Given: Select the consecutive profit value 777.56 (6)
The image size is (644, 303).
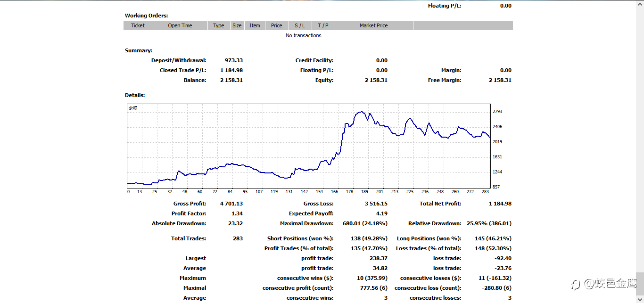Looking at the screenshot, I should tap(373, 288).
